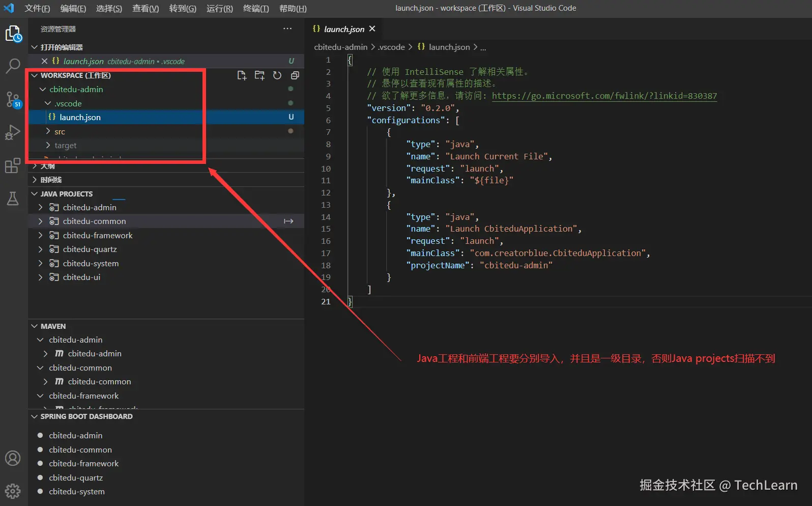Open the 文件(F) menu

pyautogui.click(x=37, y=8)
